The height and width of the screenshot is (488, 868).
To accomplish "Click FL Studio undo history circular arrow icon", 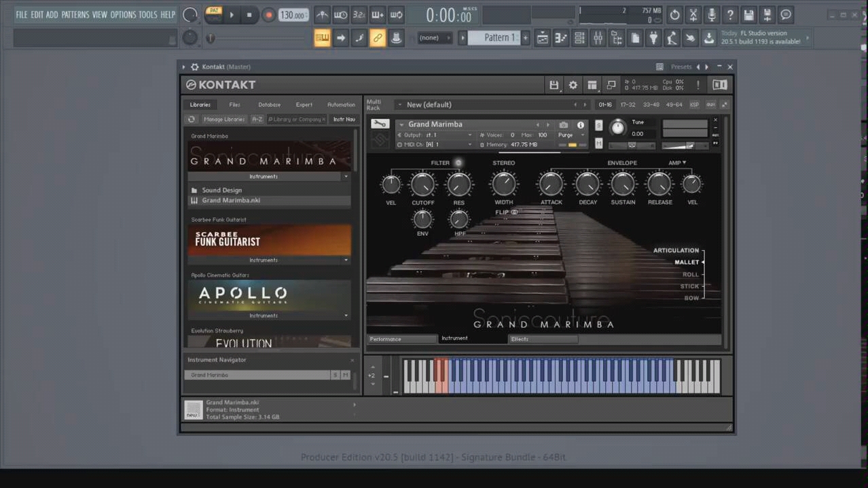I will pyautogui.click(x=674, y=15).
